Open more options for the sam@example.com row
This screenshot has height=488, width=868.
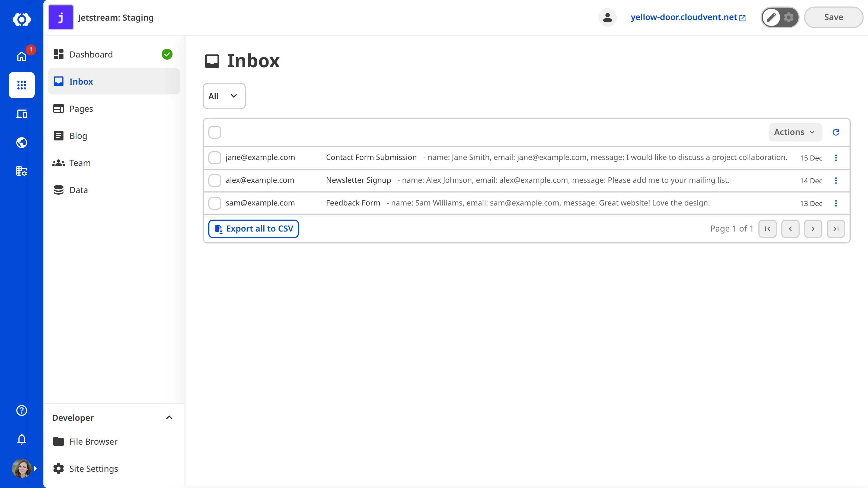click(x=836, y=203)
